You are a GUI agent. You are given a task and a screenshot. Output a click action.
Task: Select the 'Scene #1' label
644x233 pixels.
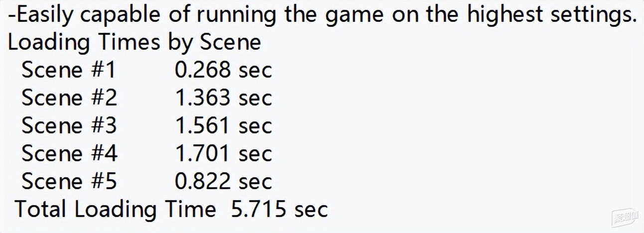[x=69, y=70]
